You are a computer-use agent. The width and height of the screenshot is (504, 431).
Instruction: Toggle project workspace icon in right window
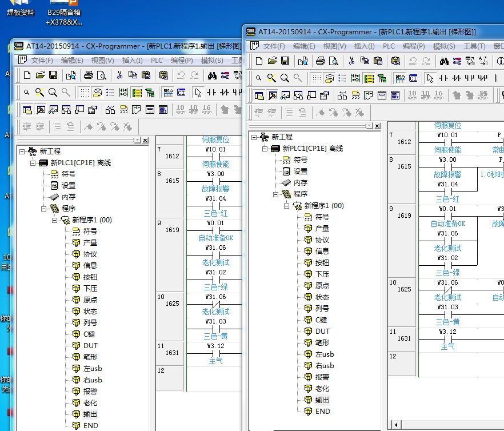(259, 95)
